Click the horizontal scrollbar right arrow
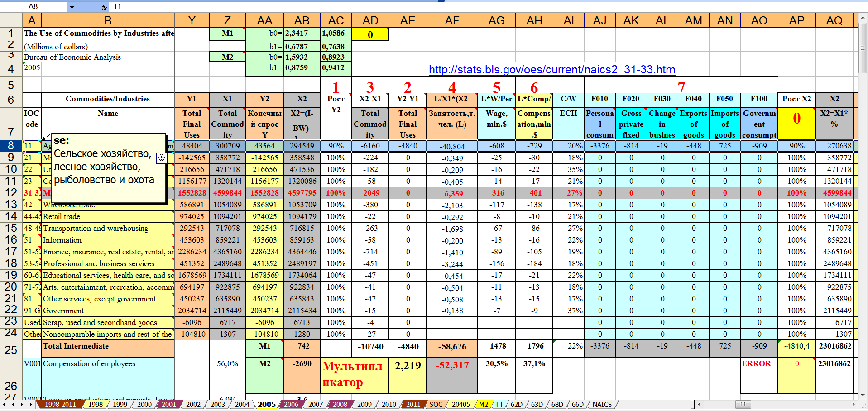 [853, 404]
